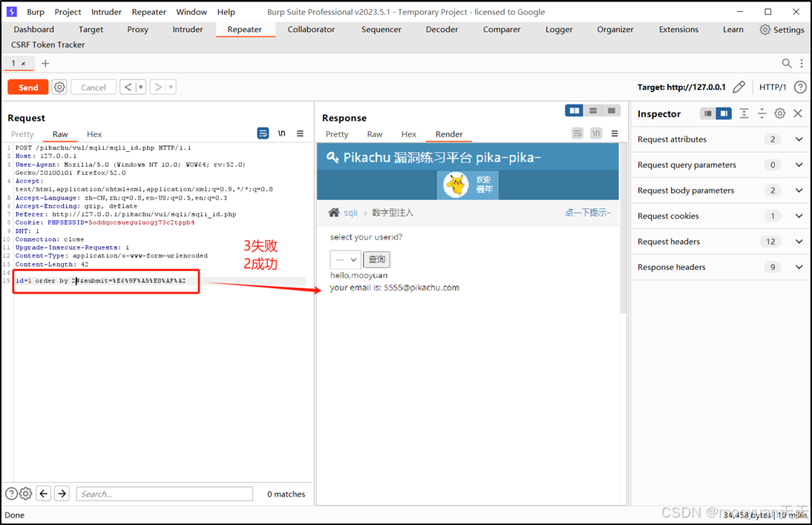Open the request pane hamburger menu
The height and width of the screenshot is (525, 812).
click(x=300, y=133)
